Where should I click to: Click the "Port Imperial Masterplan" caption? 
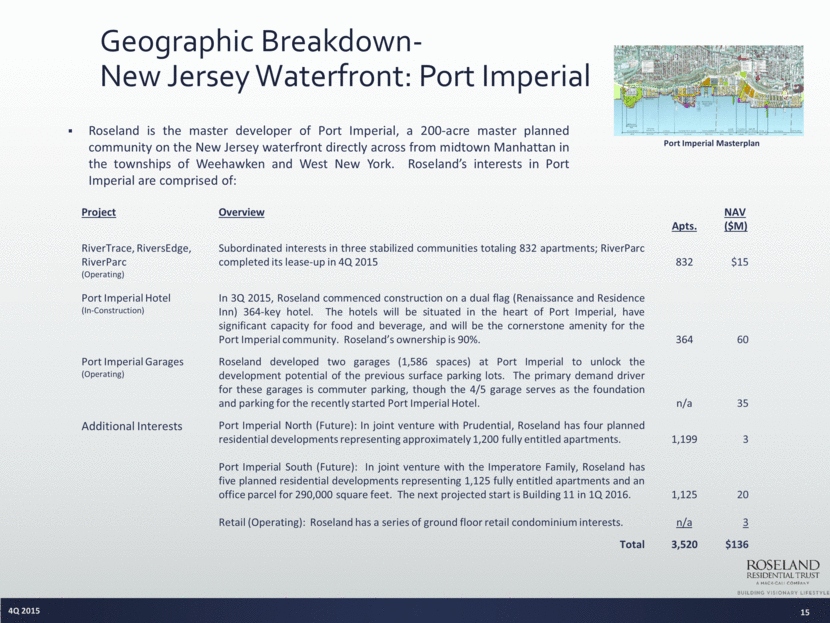711,143
